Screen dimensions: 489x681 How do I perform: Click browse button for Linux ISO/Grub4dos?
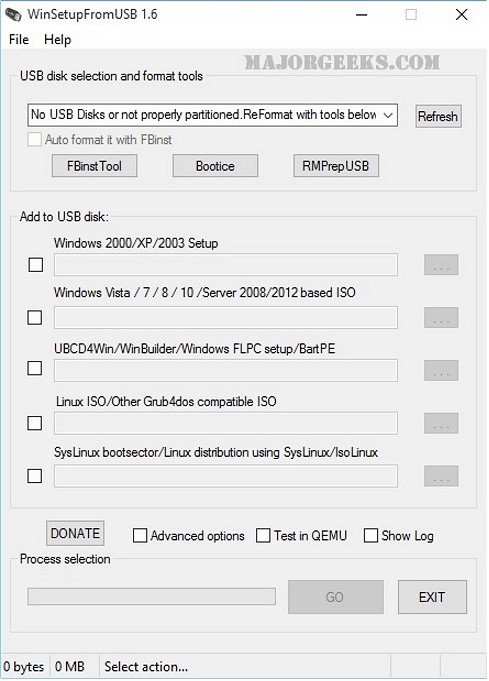[x=441, y=423]
